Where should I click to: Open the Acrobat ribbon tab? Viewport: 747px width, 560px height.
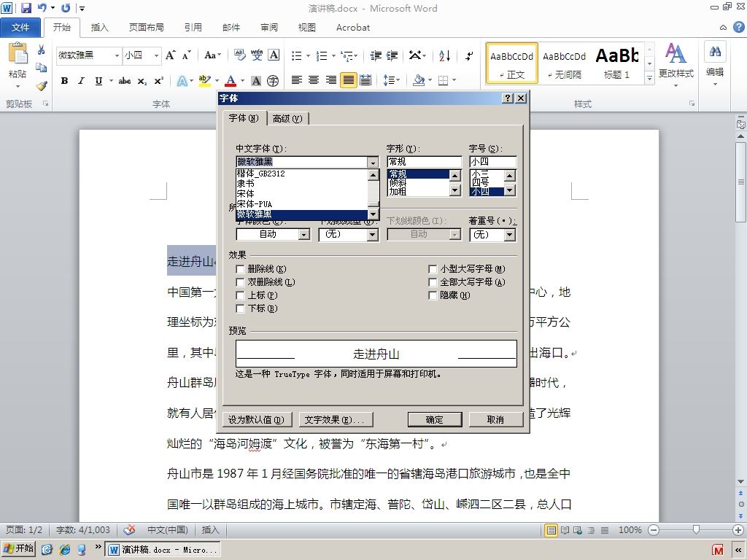coord(353,28)
